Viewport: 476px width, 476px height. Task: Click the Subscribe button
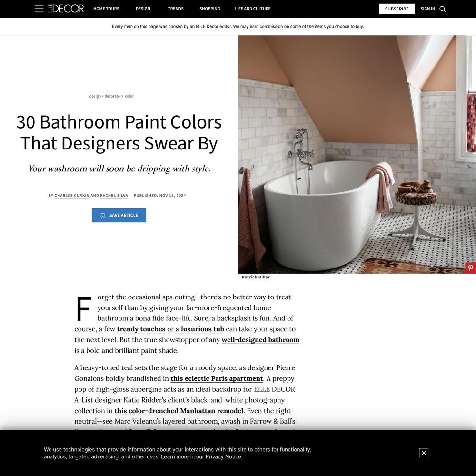397,9
